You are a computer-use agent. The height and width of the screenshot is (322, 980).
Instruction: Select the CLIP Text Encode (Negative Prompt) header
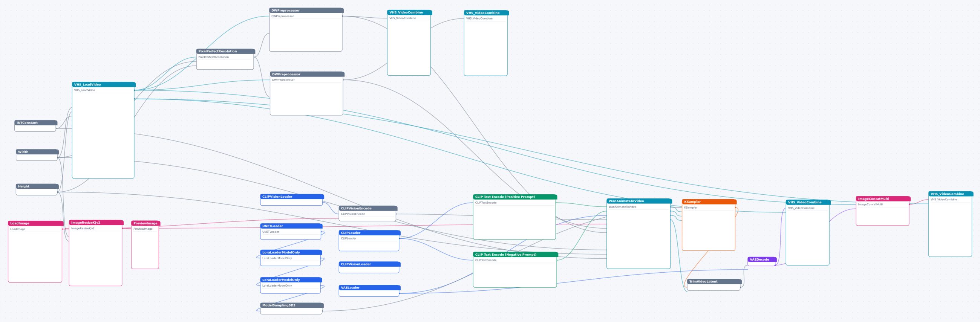coord(516,255)
